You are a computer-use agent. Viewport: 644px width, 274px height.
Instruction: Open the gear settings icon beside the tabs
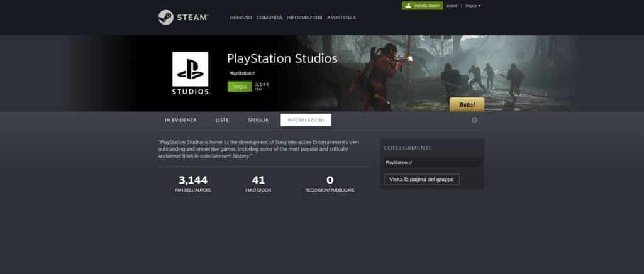474,120
